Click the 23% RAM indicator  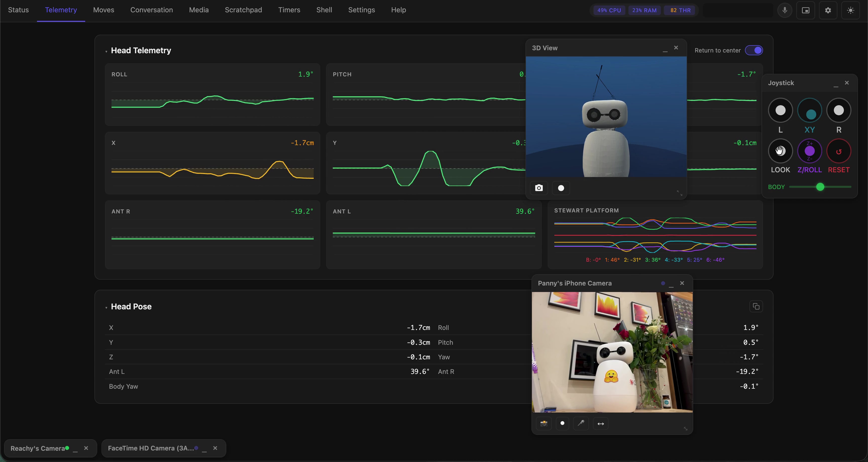click(644, 10)
